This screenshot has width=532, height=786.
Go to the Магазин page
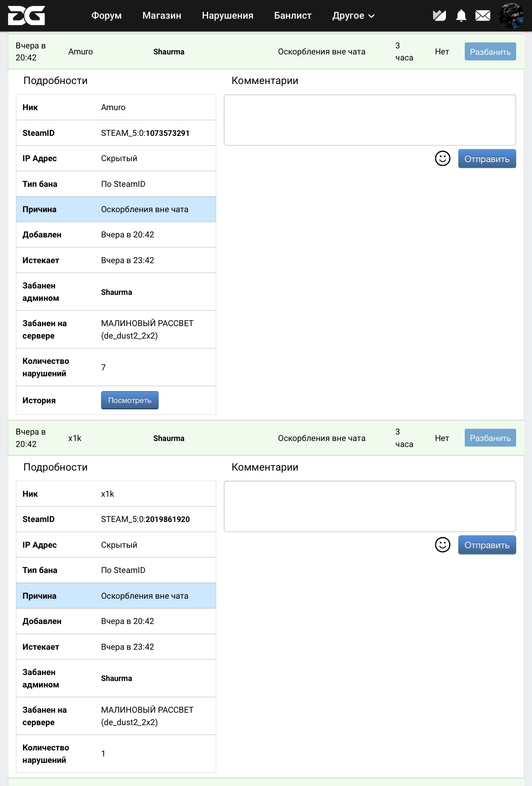[x=161, y=16]
